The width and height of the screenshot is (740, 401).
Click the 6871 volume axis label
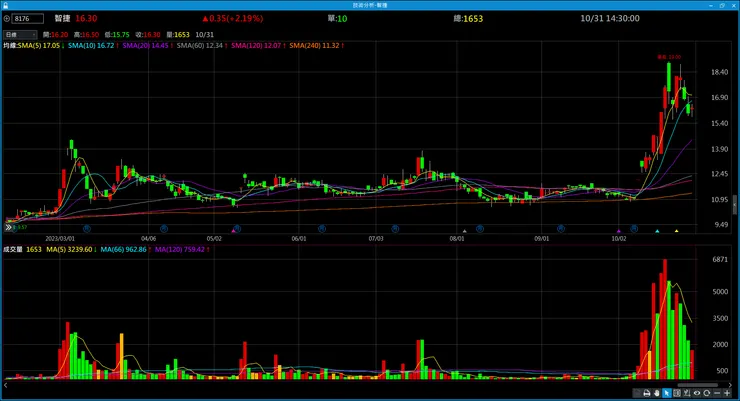pyautogui.click(x=720, y=259)
